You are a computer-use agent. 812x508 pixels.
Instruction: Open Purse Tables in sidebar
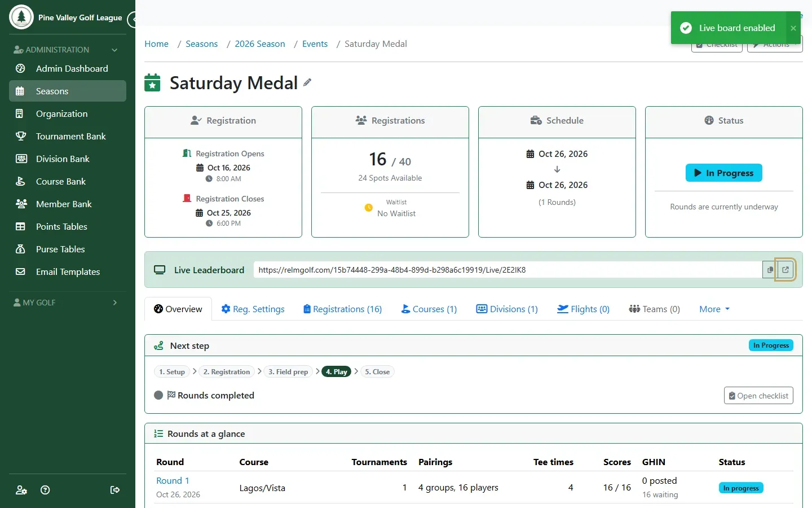tap(68, 249)
